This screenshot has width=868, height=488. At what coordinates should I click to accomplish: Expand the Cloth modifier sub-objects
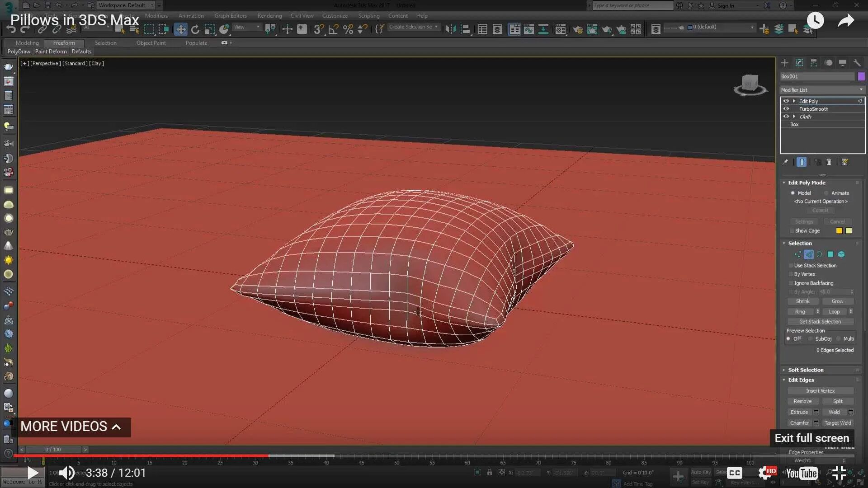tap(794, 117)
